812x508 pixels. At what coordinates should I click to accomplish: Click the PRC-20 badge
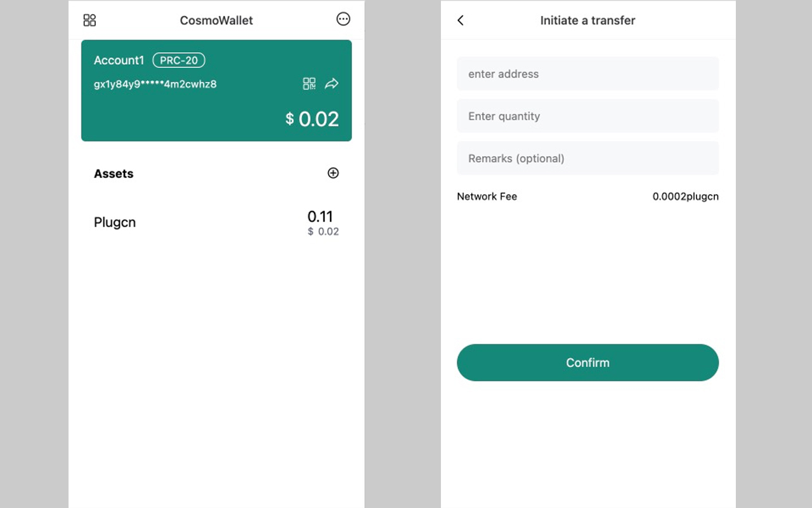[x=179, y=60]
